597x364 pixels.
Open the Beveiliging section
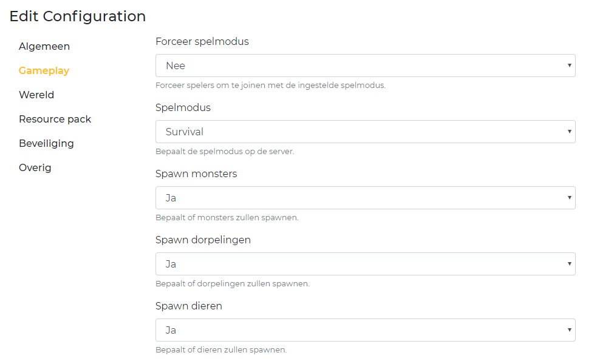click(x=46, y=143)
